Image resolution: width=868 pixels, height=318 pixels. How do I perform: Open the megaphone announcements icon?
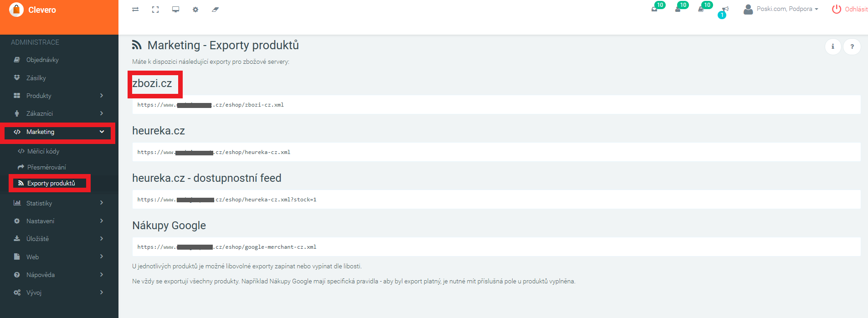click(x=725, y=9)
